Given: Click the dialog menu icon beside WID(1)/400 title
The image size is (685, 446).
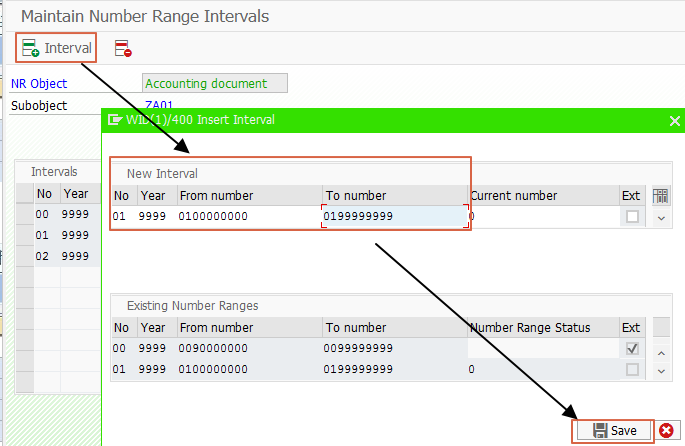Looking at the screenshot, I should tap(114, 120).
